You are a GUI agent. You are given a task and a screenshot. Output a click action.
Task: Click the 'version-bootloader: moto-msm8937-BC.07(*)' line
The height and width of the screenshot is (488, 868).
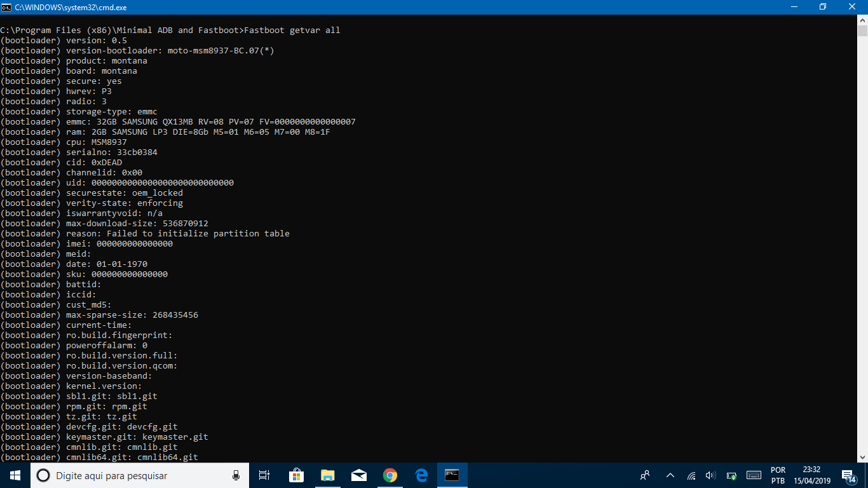[x=137, y=51]
